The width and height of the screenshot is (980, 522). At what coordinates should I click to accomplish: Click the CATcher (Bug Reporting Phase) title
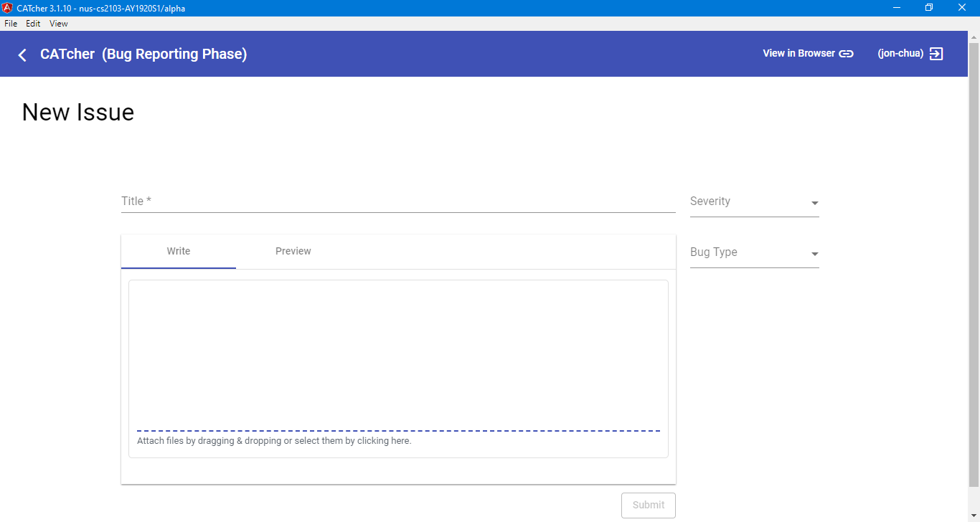(143, 54)
